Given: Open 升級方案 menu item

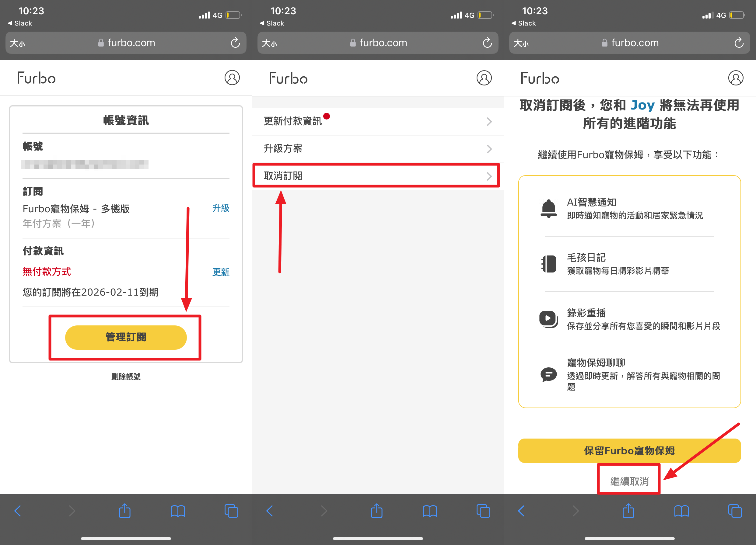Looking at the screenshot, I should coord(378,149).
